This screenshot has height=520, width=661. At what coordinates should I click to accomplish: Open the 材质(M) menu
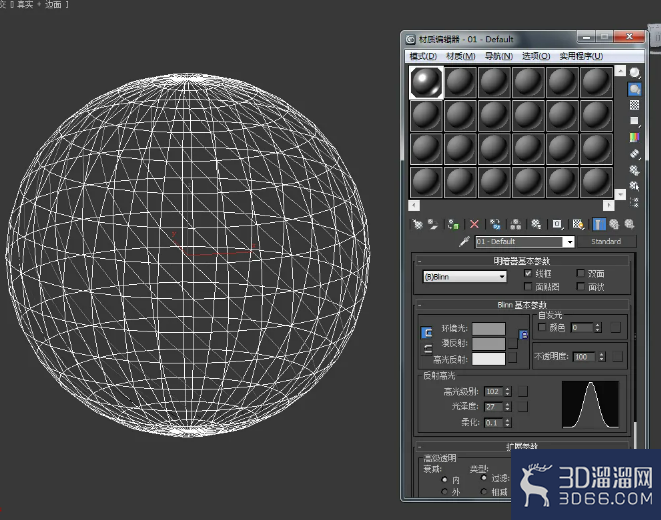click(x=461, y=56)
